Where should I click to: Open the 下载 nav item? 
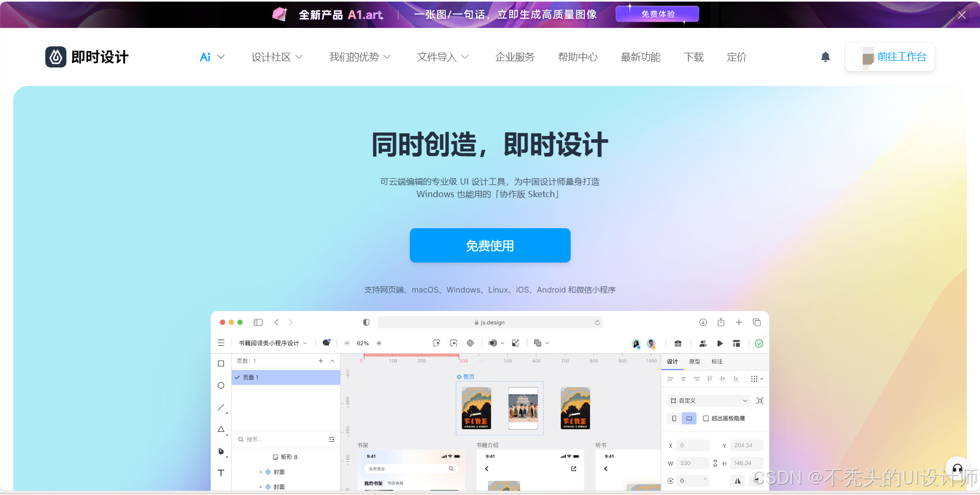click(x=694, y=57)
